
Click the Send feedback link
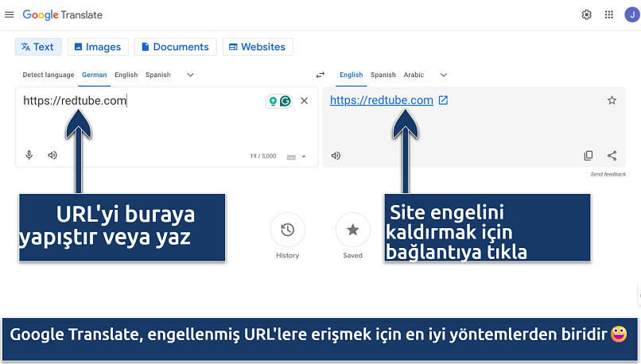click(608, 174)
